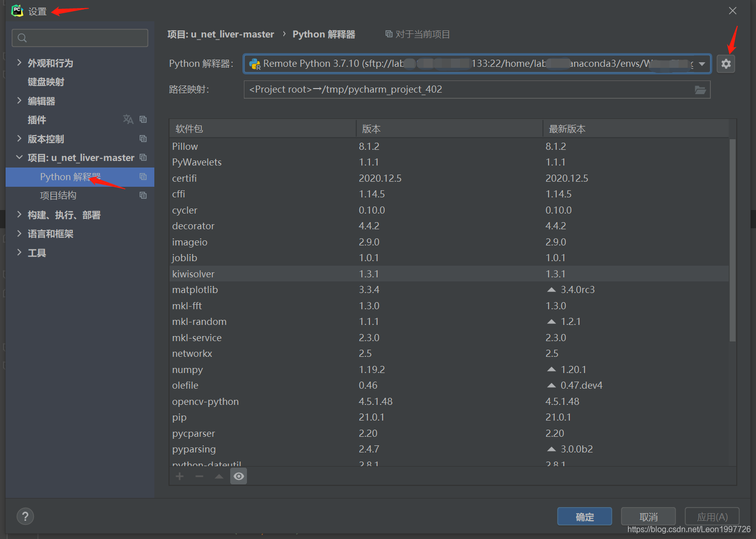Expand the 编辑器 settings section
Screen dimensions: 756x539
tap(19, 101)
